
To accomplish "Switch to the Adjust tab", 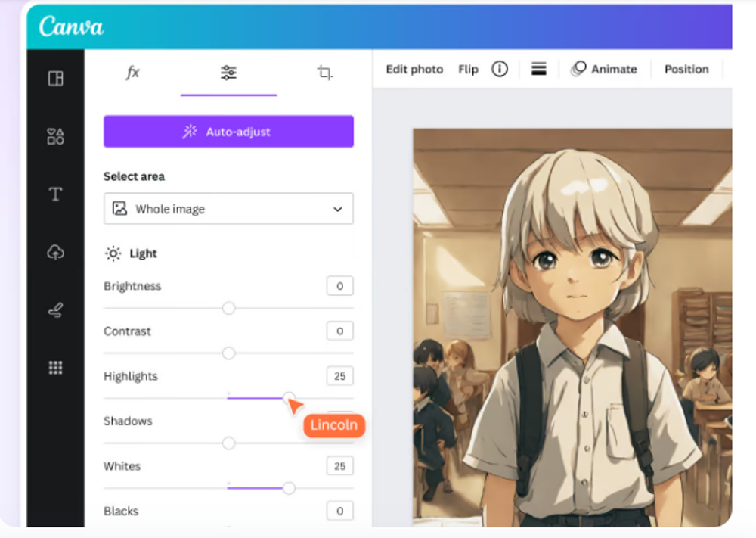I will point(228,72).
